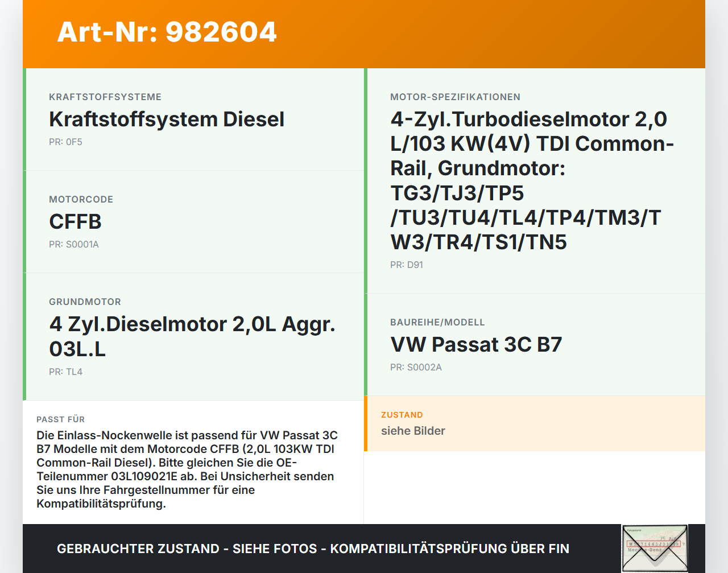Click the KRAFTSTOFFSYSTEME section label
The image size is (728, 573).
105,97
